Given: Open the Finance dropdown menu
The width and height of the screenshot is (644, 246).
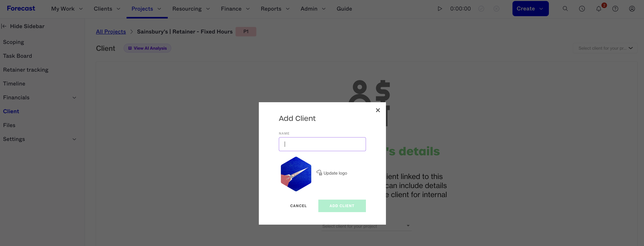Looking at the screenshot, I should (235, 9).
